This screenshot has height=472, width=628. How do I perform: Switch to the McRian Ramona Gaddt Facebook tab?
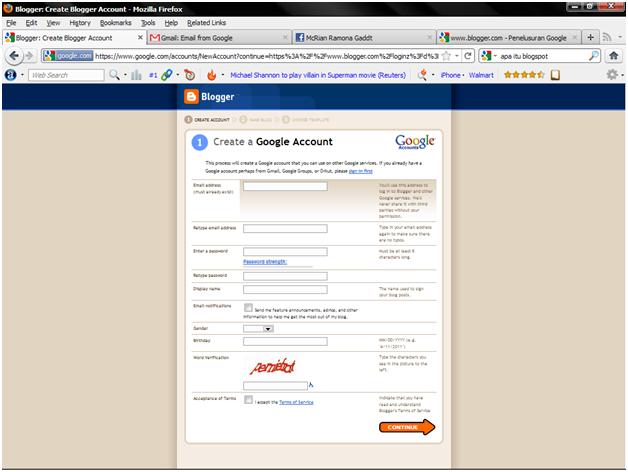pyautogui.click(x=364, y=38)
